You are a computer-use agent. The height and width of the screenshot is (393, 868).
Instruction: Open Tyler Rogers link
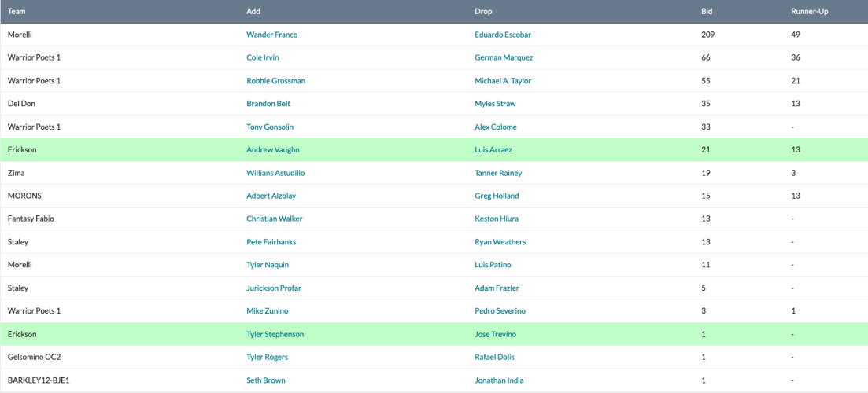(x=268, y=357)
